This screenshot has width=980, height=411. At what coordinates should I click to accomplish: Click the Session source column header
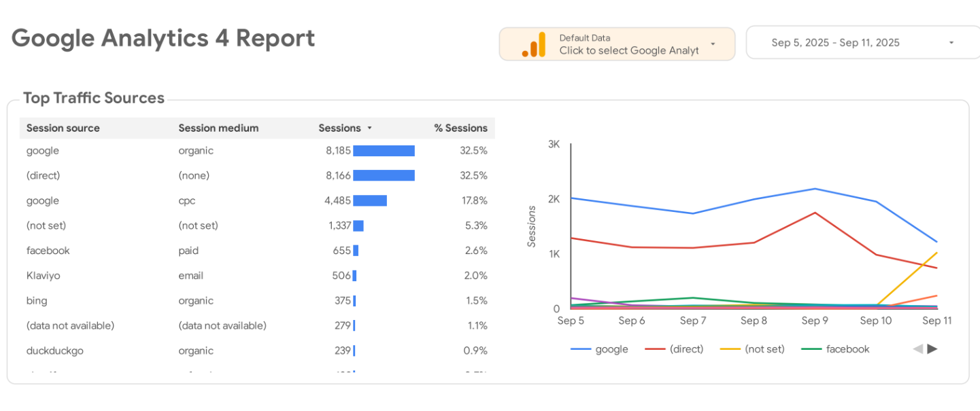[x=63, y=128]
